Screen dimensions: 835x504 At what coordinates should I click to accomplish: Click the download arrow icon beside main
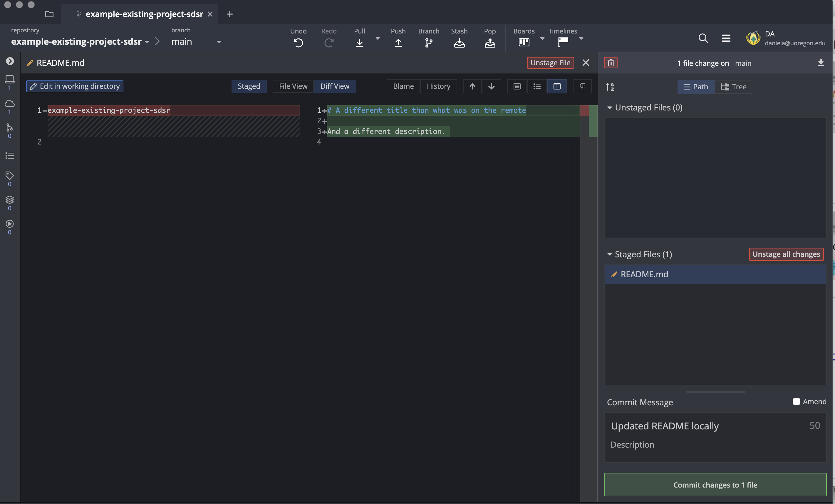click(x=820, y=63)
